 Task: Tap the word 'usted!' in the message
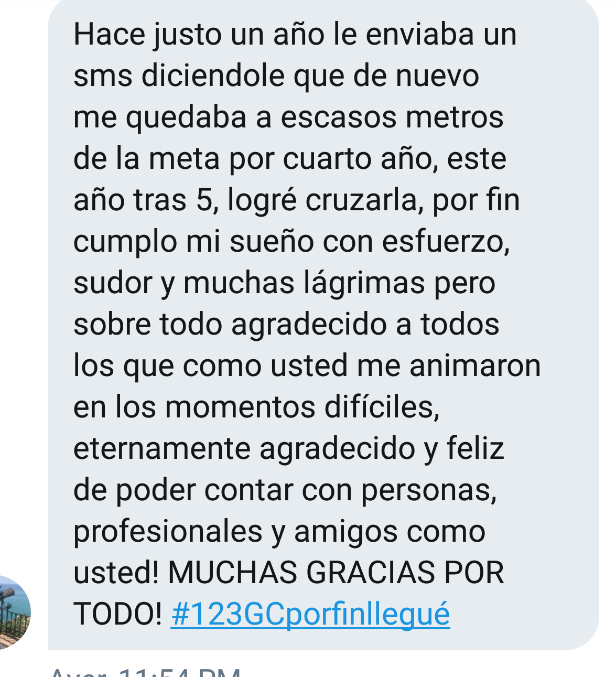tap(116, 572)
